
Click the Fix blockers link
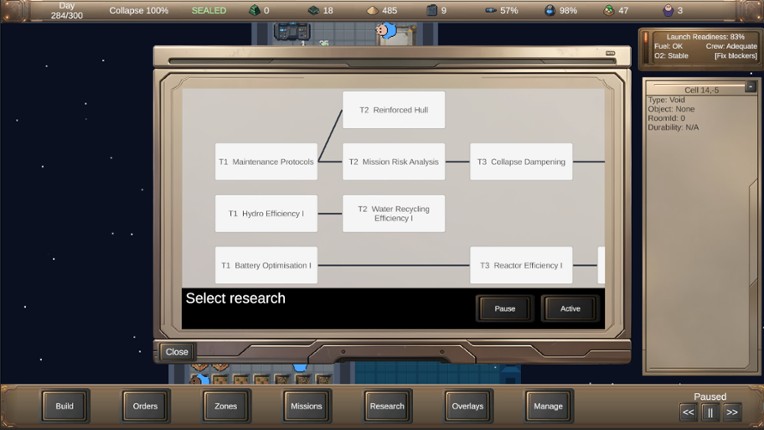pyautogui.click(x=735, y=56)
